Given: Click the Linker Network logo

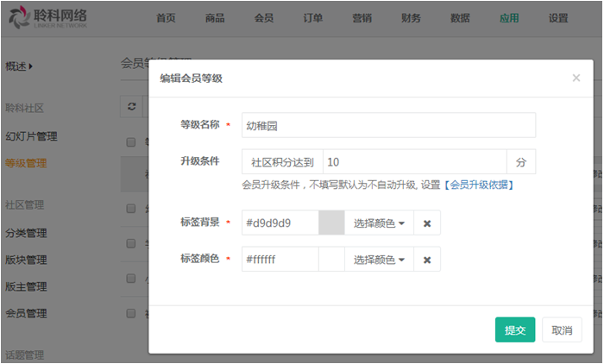Looking at the screenshot, I should click(48, 18).
